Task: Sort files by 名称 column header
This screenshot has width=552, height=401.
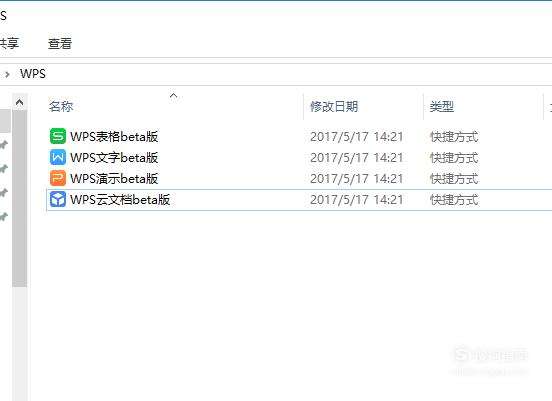Action: pos(61,106)
